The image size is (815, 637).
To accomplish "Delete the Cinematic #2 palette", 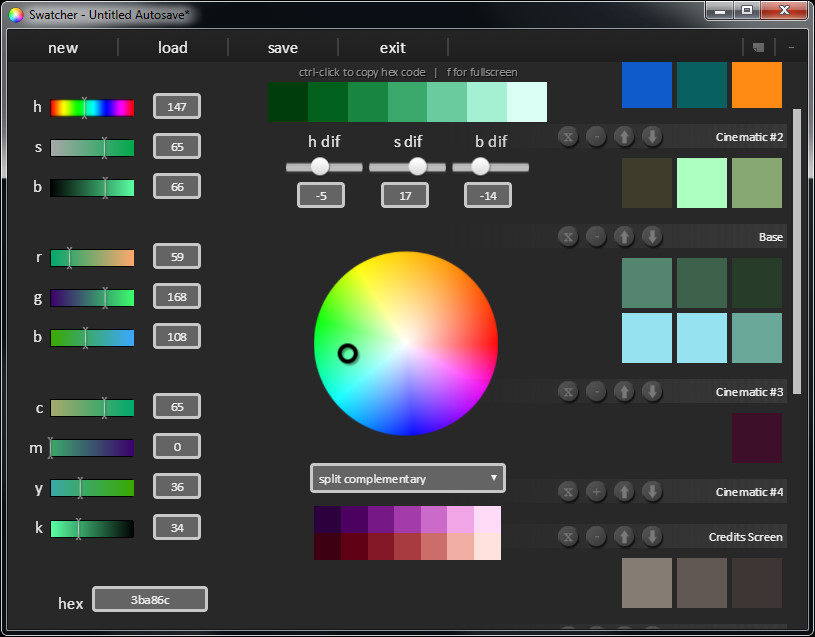I will pos(568,137).
